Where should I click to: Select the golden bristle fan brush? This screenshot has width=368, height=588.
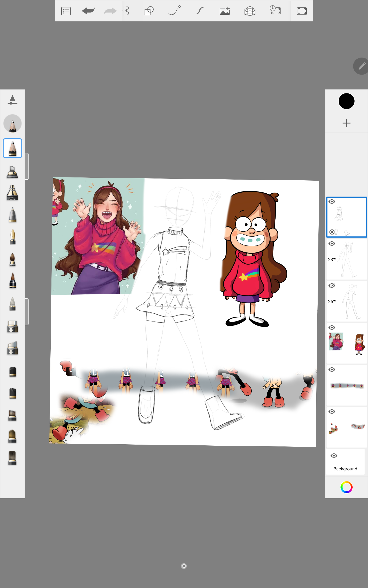[12, 436]
